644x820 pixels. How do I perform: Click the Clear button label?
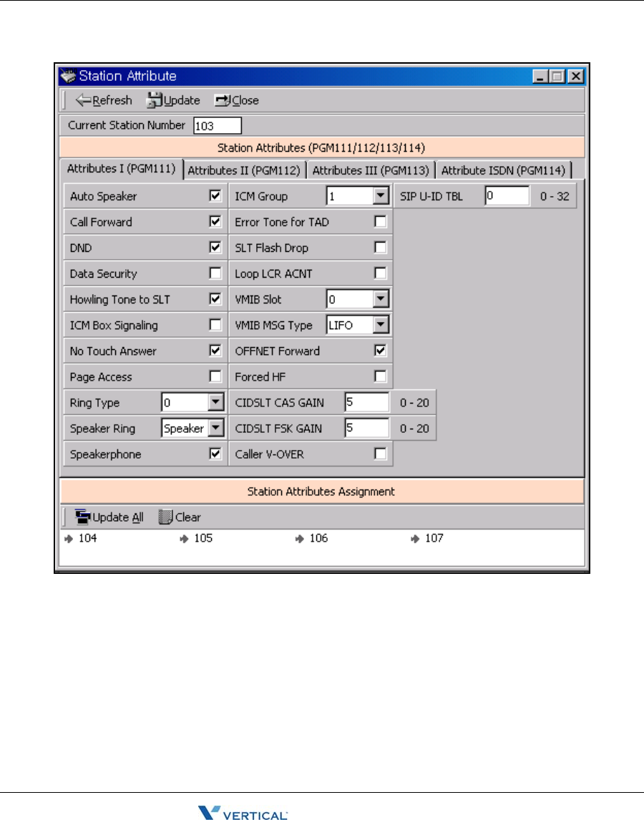[x=188, y=517]
